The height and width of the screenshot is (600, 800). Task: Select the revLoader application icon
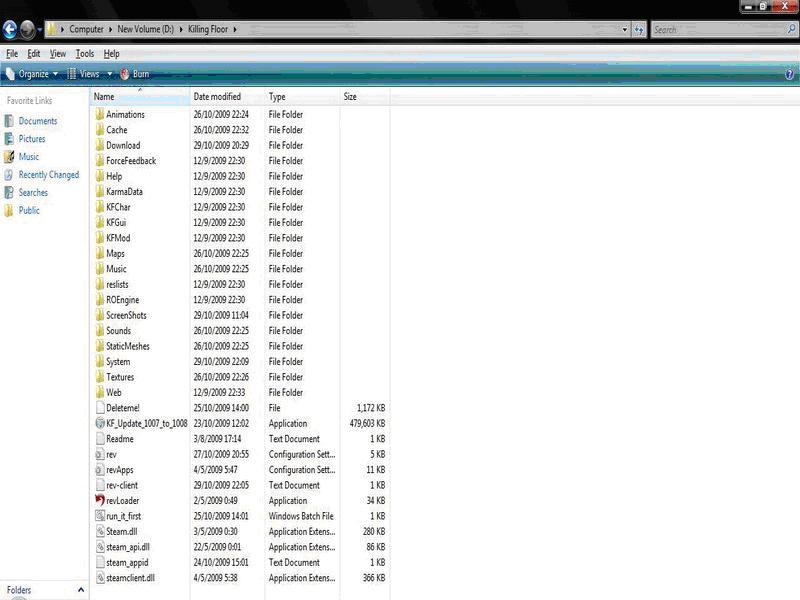click(x=100, y=501)
